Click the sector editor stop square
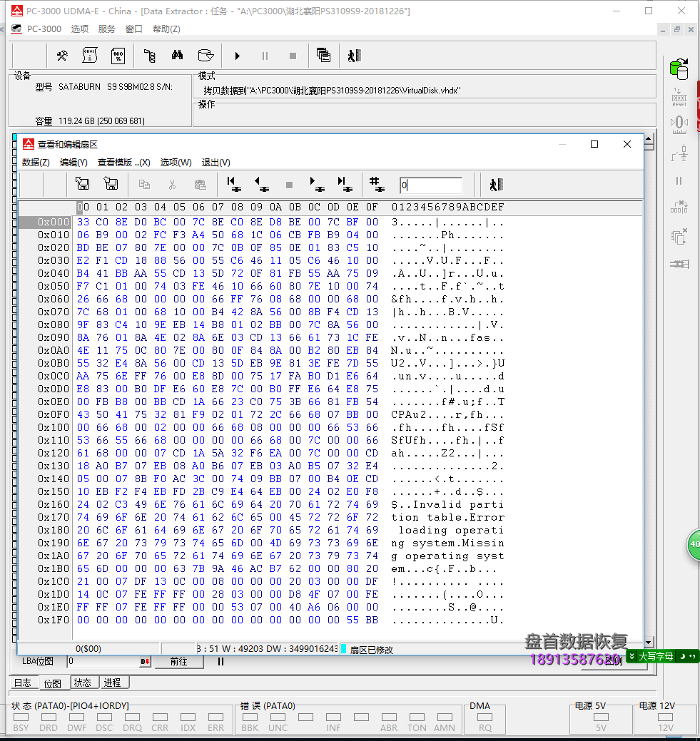 pyautogui.click(x=290, y=185)
